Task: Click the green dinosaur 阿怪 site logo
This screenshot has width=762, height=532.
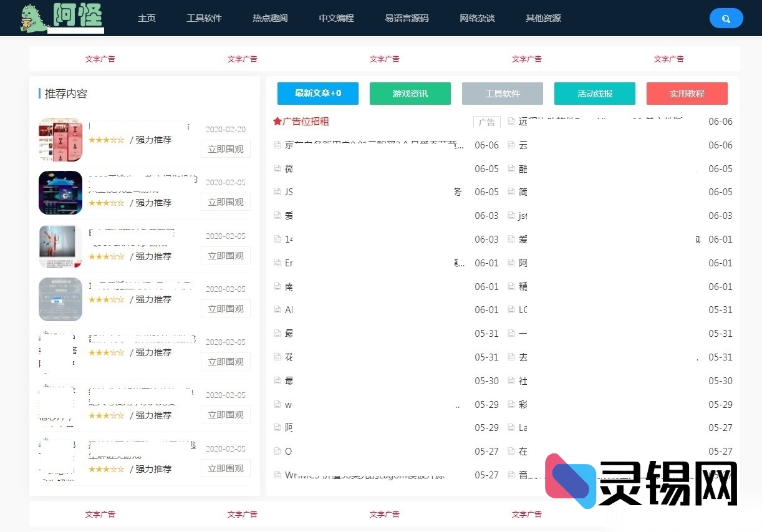Action: coord(61,17)
